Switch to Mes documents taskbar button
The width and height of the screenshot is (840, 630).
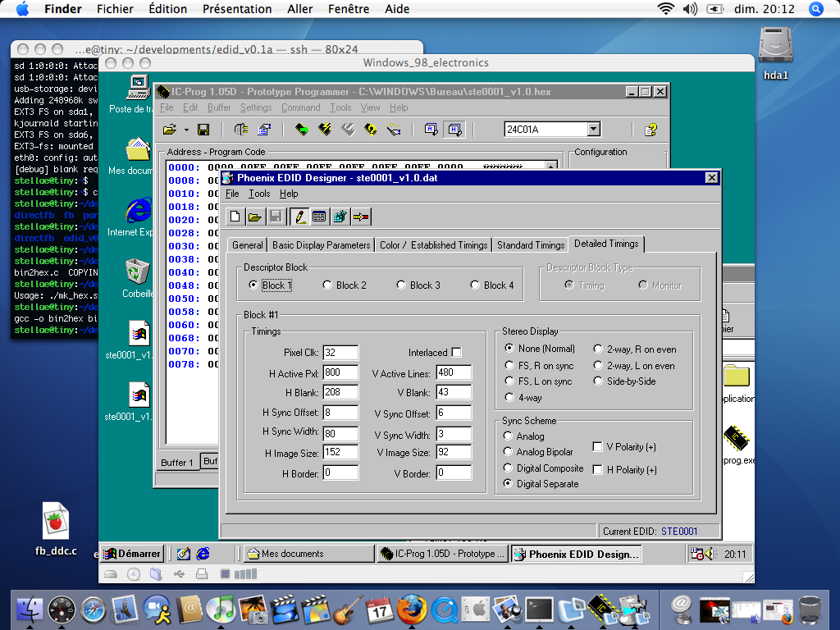pos(309,554)
